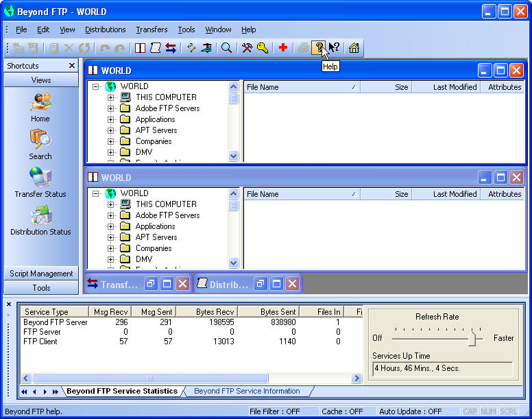Click the Refresh Rate slider thumb
The image size is (532, 419).
pos(472,338)
